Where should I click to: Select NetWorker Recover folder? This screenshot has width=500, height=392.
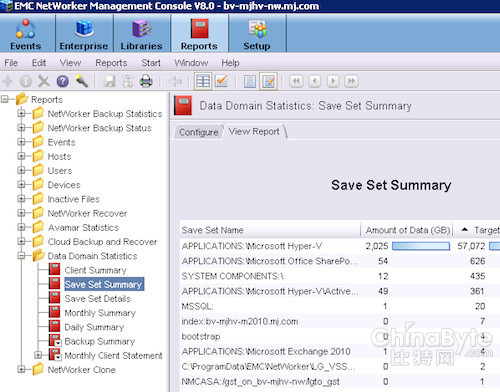click(x=87, y=213)
